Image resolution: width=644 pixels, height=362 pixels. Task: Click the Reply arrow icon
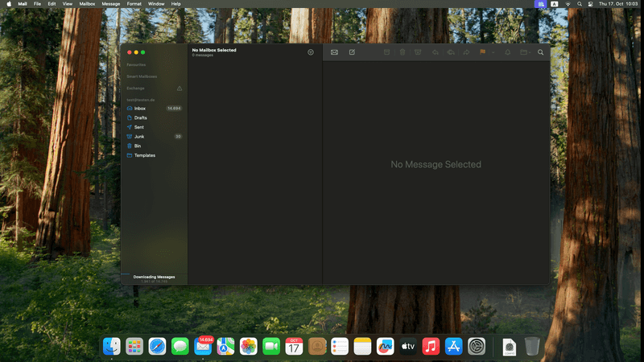click(x=436, y=52)
